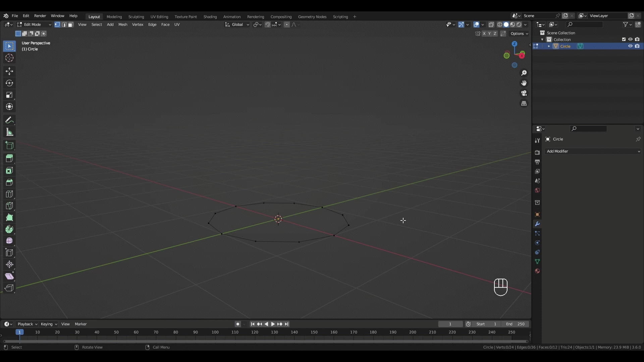644x362 pixels.
Task: Enable vertex select mode
Action: point(57,24)
